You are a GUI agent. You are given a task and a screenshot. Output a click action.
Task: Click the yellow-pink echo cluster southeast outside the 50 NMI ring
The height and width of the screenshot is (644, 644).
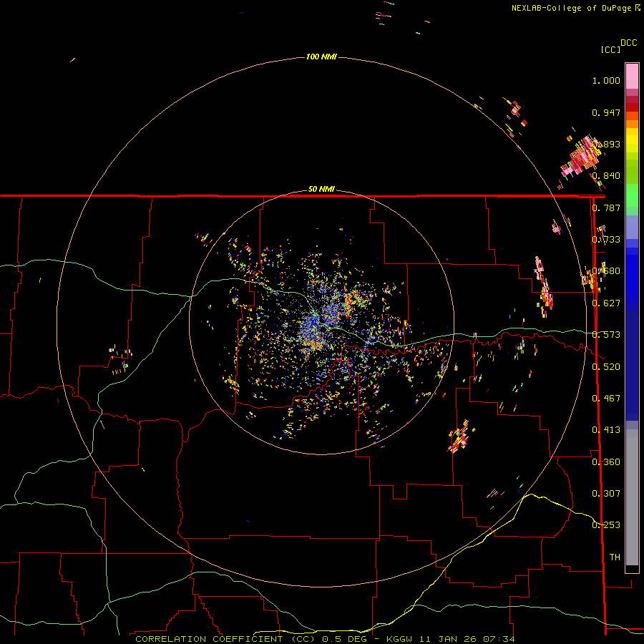tap(460, 436)
